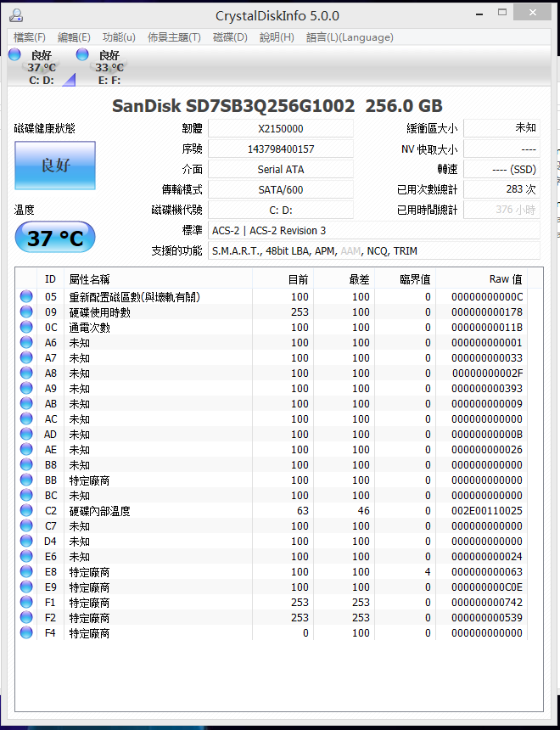The height and width of the screenshot is (730, 560).
Task: Select the 硬碟使用時數 attribute row
Action: [x=272, y=312]
